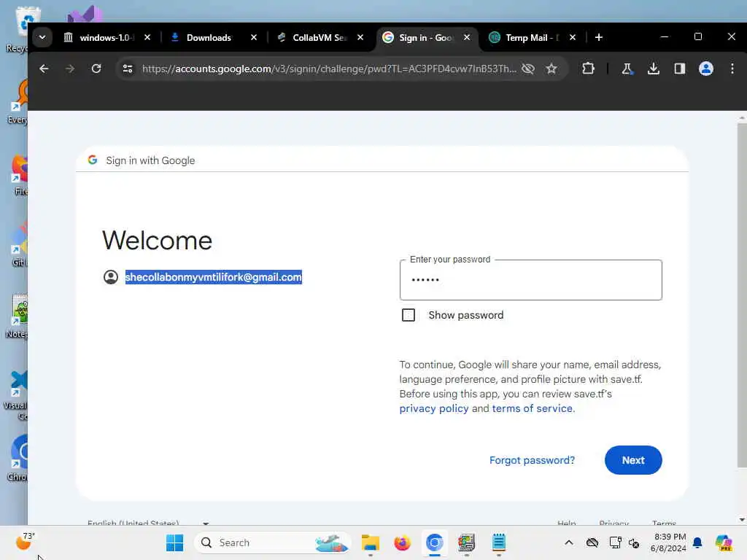Reload the current page

click(x=96, y=69)
